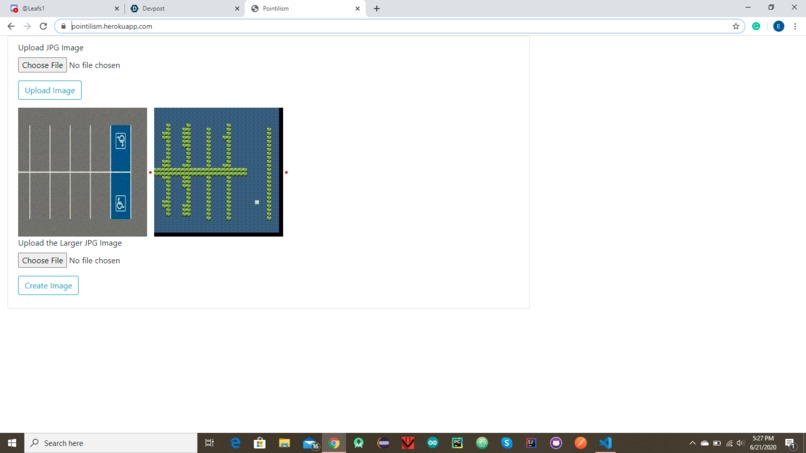The width and height of the screenshot is (806, 453).
Task: Go back to previous page
Action: pos(11,26)
